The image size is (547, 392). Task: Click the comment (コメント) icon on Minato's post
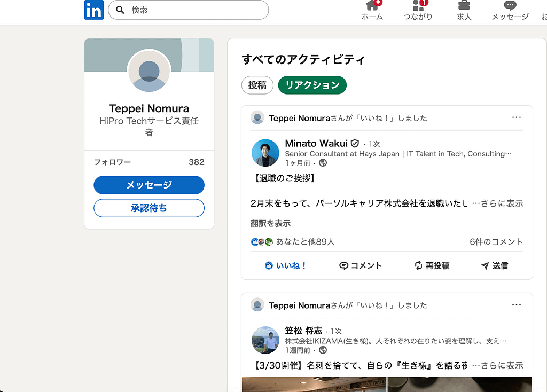(344, 265)
